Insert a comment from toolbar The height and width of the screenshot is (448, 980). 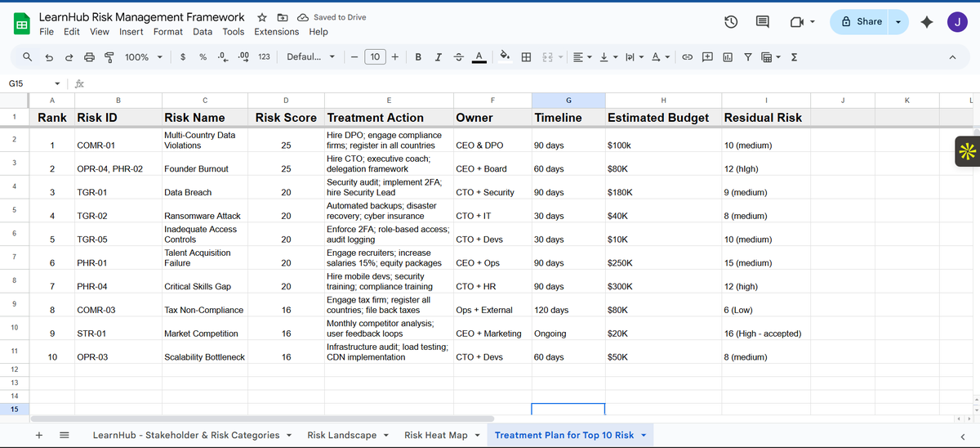click(x=707, y=57)
